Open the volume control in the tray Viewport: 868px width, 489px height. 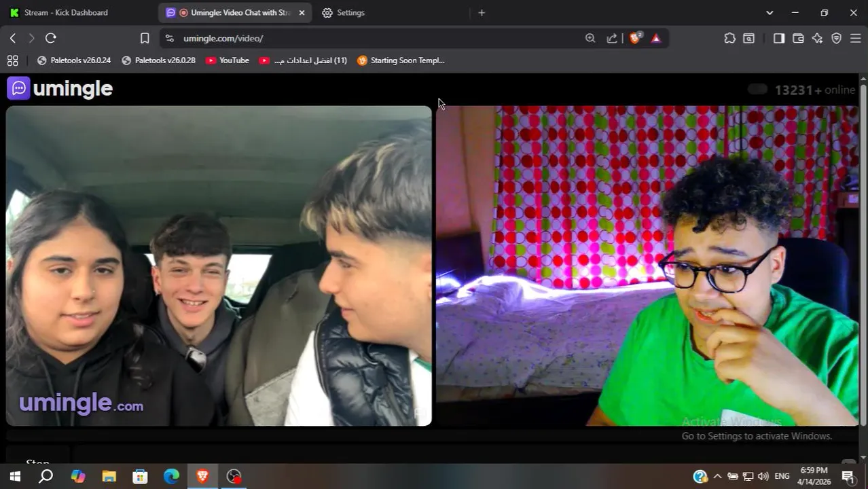point(763,476)
